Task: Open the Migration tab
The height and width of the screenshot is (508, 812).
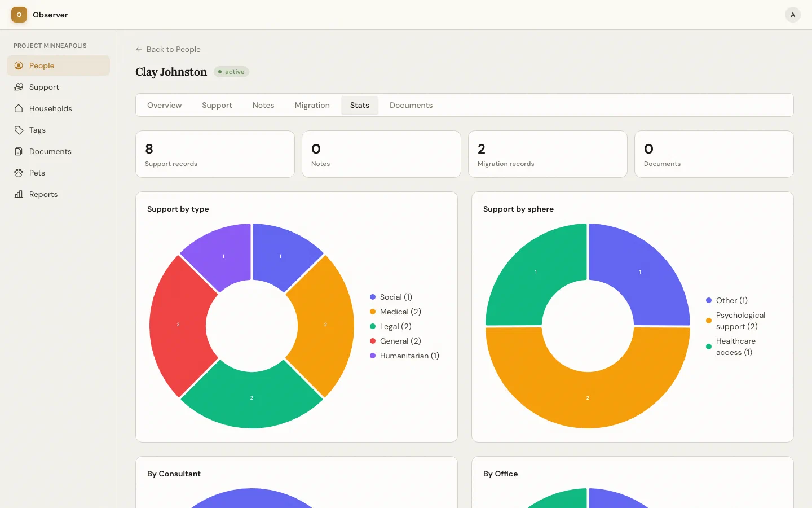Action: click(x=312, y=105)
